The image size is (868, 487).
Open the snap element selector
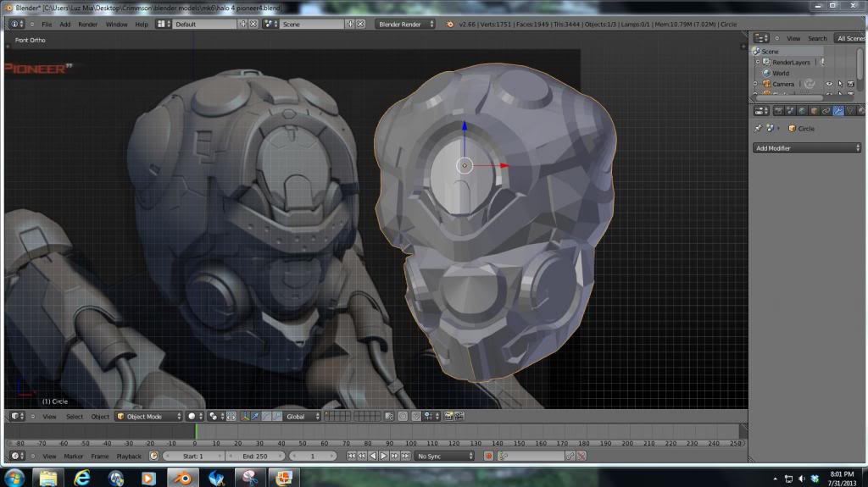point(431,416)
